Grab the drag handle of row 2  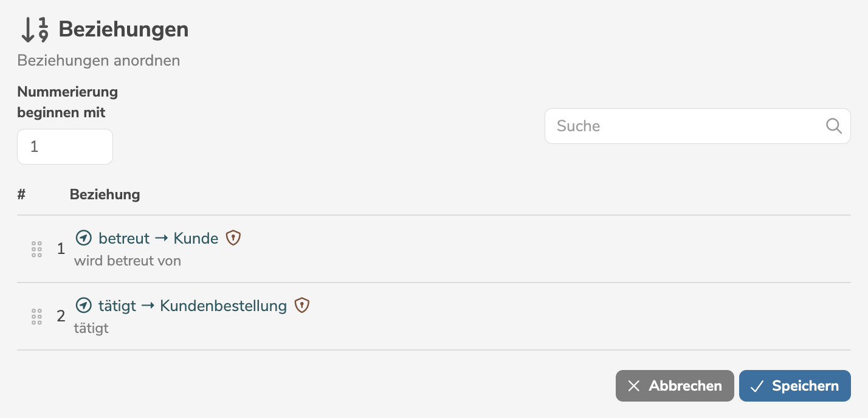point(36,317)
